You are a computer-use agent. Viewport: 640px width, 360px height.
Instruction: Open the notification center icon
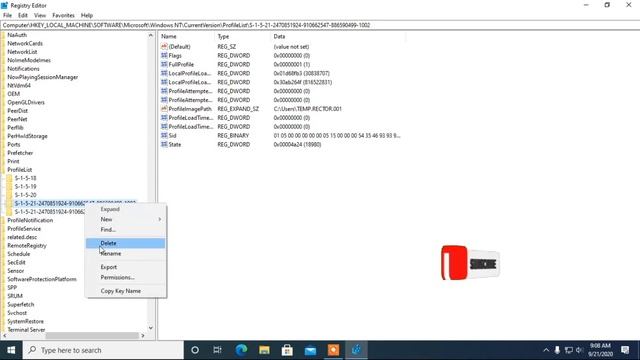625,350
